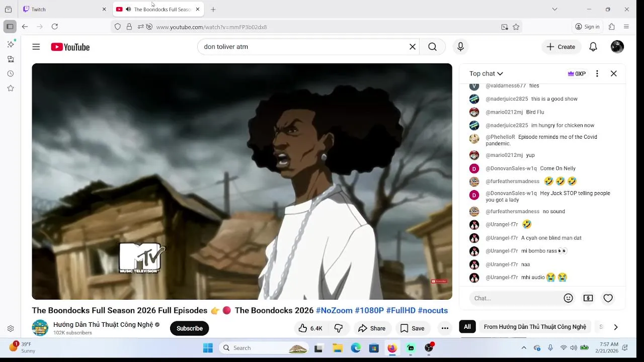
Task: Open tracking protection shield icon
Action: (x=118, y=27)
